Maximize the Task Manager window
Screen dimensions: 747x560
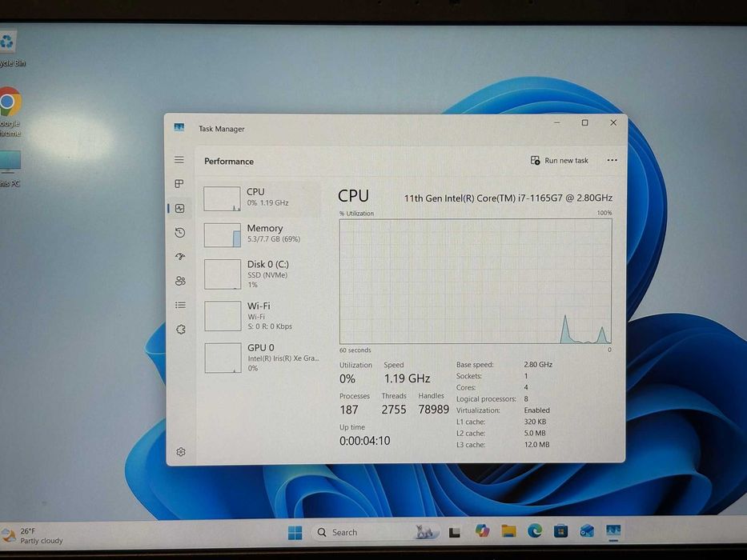point(585,123)
